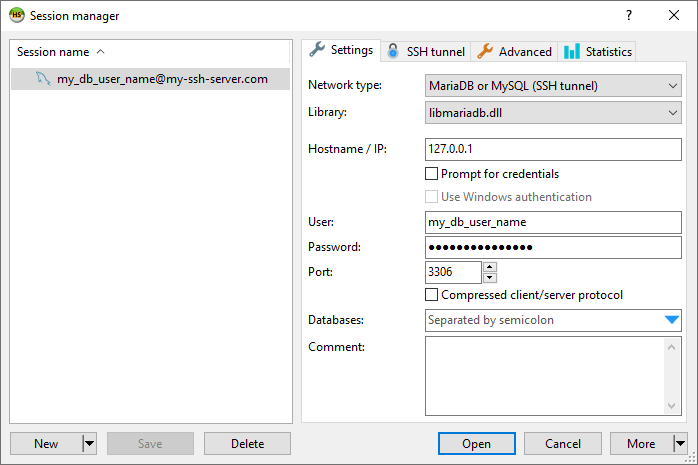This screenshot has width=698, height=465.
Task: Open the Network type dropdown
Action: [x=553, y=85]
